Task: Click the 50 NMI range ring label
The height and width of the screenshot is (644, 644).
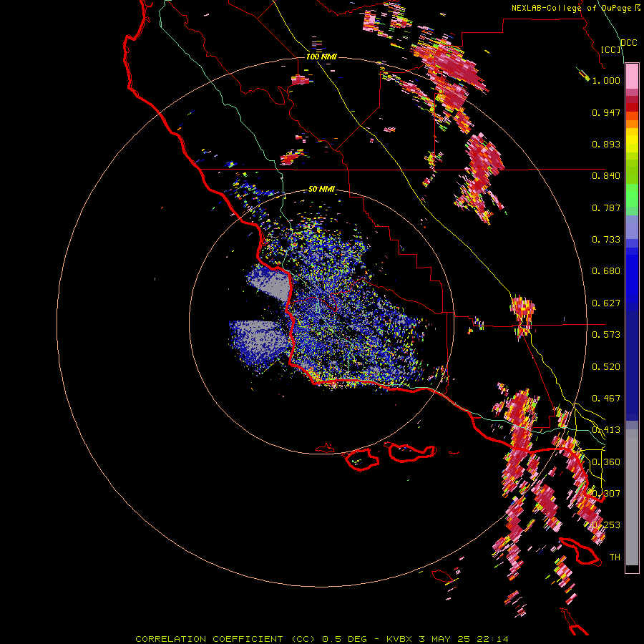Action: tap(321, 190)
